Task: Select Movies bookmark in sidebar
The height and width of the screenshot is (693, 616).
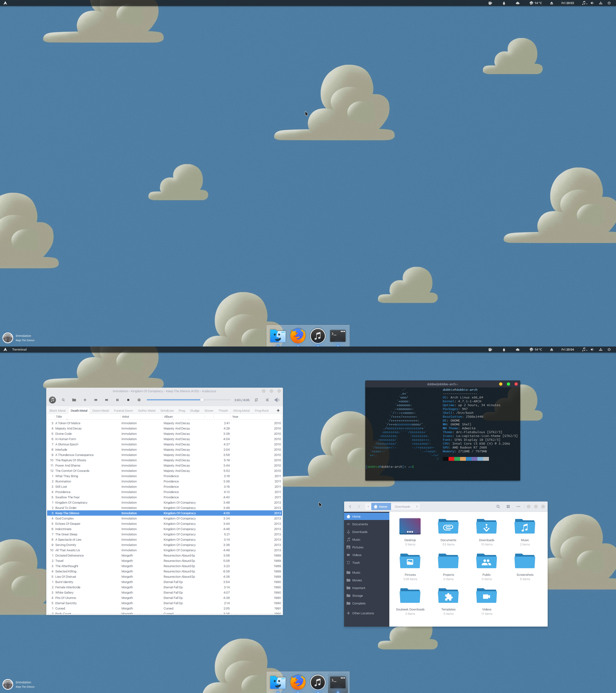Action: tap(366, 580)
